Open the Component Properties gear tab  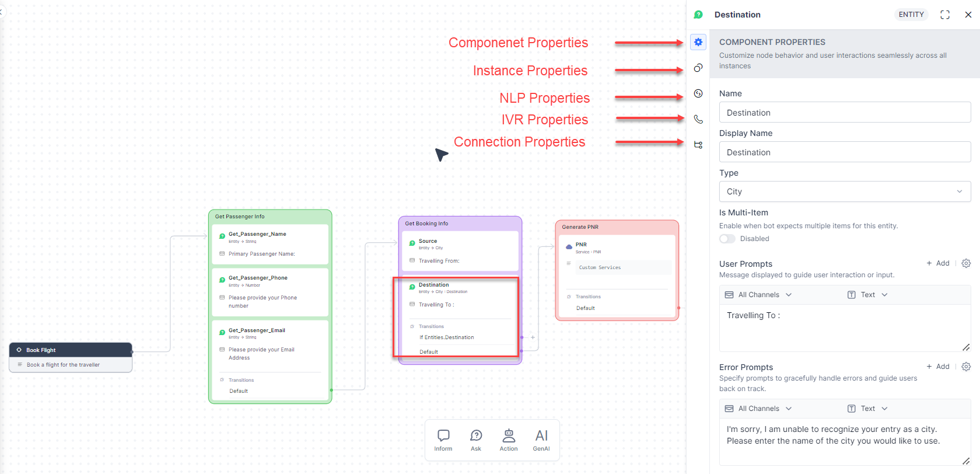[x=698, y=42]
